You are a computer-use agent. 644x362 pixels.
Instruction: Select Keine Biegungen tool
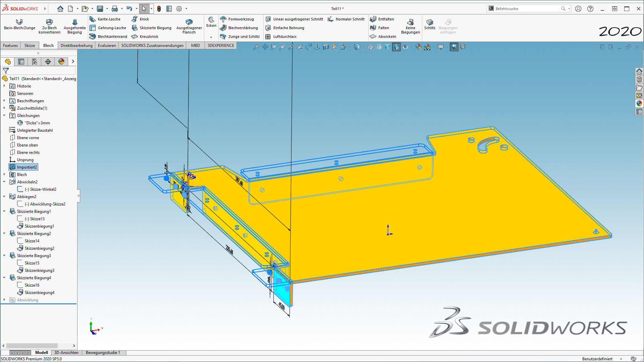pos(410,26)
